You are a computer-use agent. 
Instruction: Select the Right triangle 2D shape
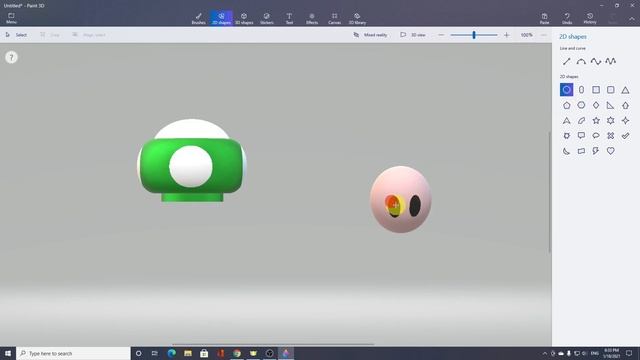[611, 105]
